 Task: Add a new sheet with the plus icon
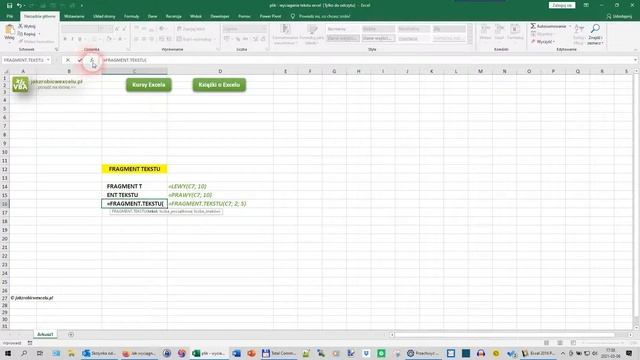click(x=71, y=335)
